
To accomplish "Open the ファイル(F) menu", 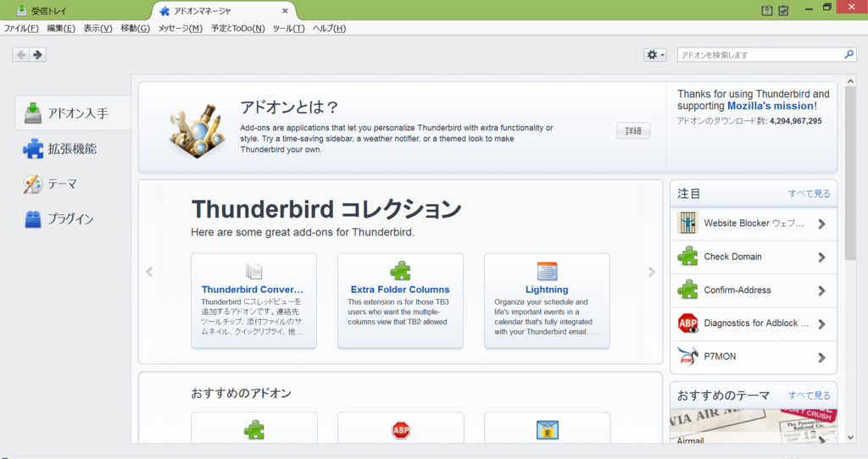I will coord(21,28).
